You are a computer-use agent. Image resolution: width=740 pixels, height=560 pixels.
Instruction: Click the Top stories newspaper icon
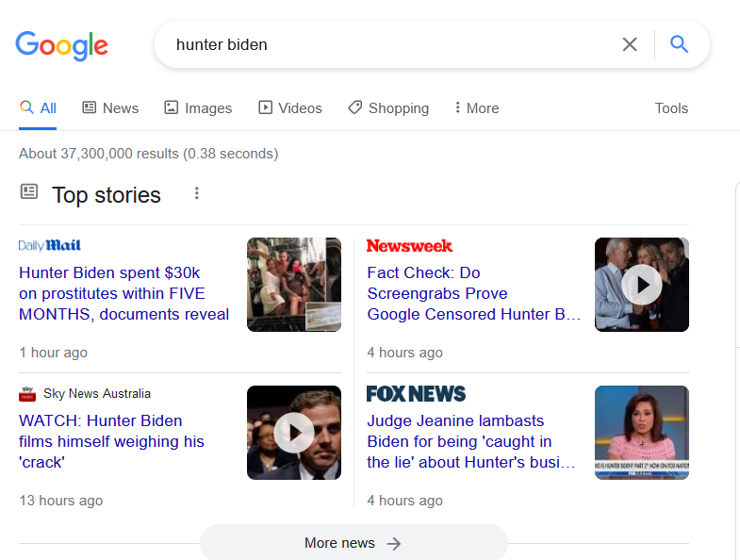[29, 191]
